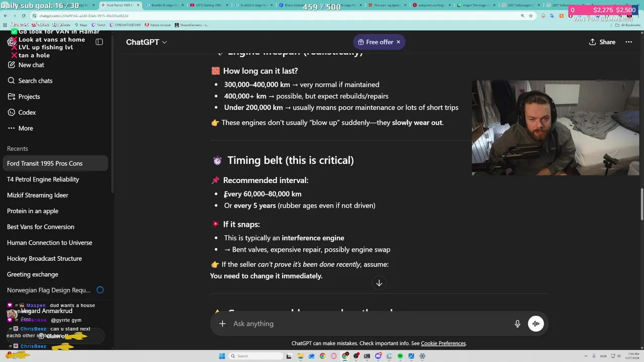
Task: Click the text "Every 60,000–80,000 km"
Action: [263, 194]
